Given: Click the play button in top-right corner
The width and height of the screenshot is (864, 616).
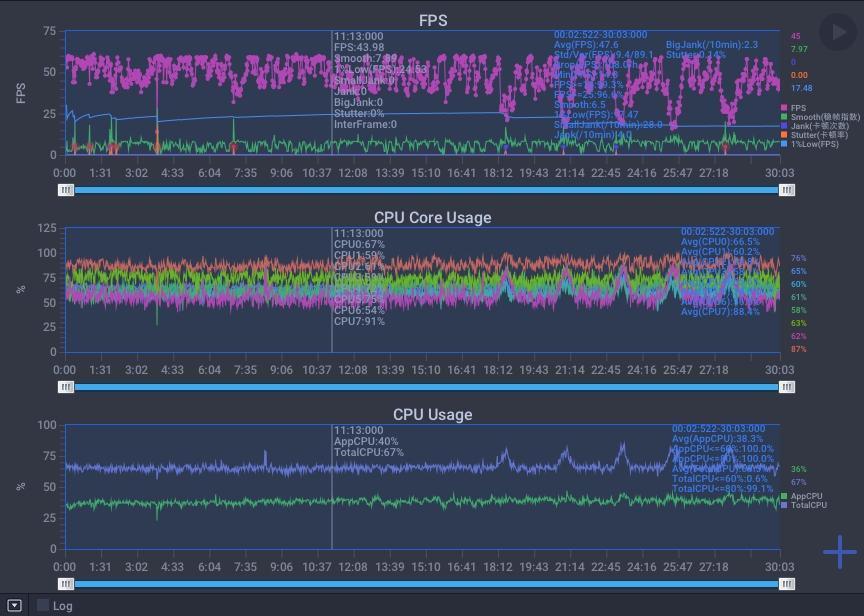Looking at the screenshot, I should point(838,33).
